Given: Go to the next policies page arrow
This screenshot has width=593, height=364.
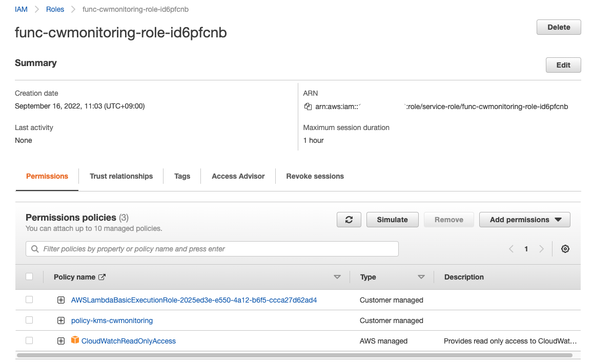Looking at the screenshot, I should point(541,249).
